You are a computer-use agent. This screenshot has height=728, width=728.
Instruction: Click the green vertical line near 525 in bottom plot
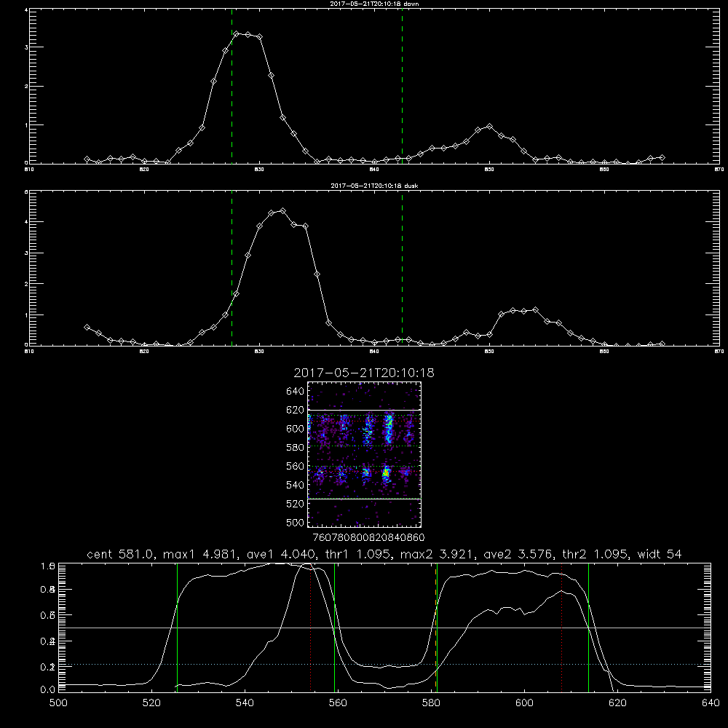tap(177, 627)
